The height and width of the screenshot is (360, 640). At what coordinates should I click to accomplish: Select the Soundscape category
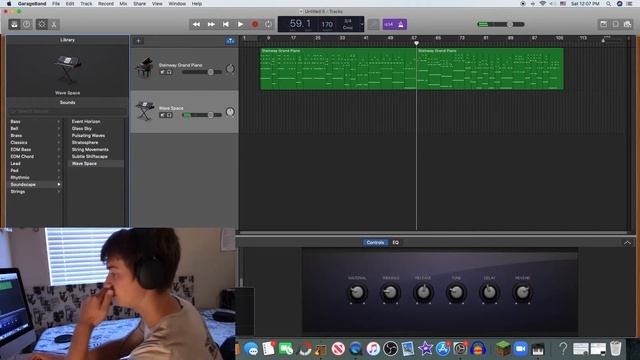click(x=35, y=184)
